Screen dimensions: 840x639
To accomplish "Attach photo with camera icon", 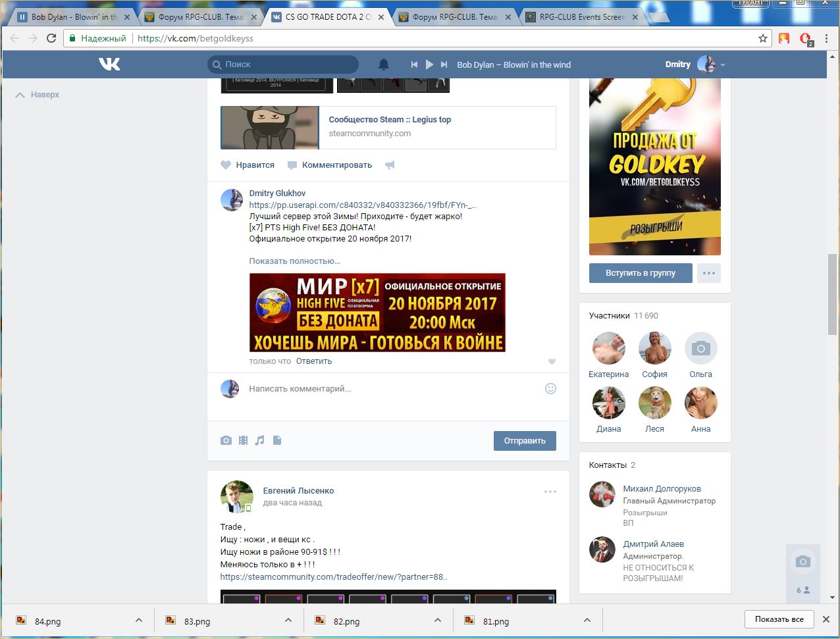I will click(x=226, y=440).
